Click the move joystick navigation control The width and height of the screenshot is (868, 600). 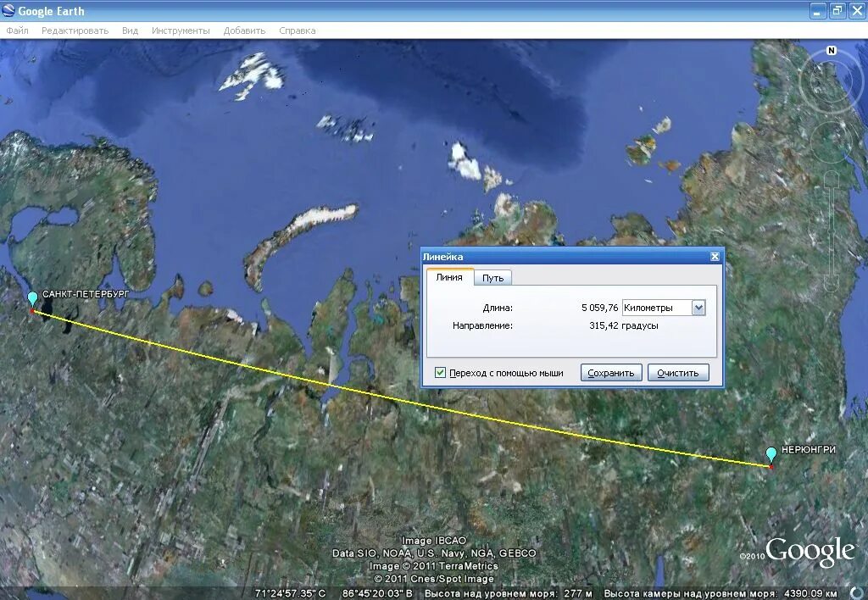pos(831,143)
